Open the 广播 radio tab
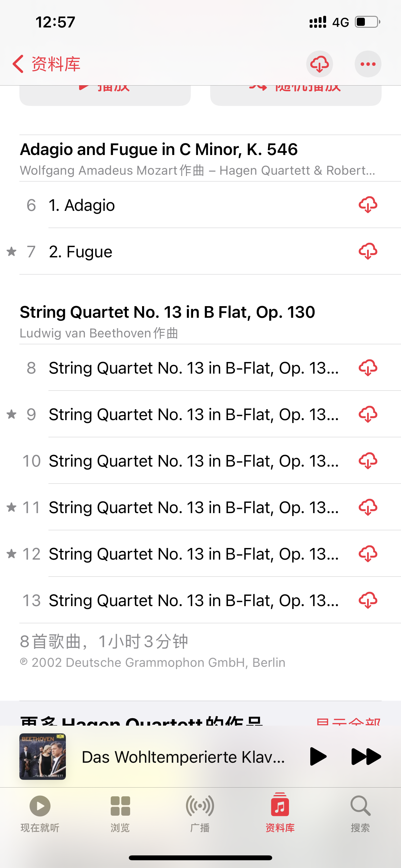401x868 pixels. point(200,813)
